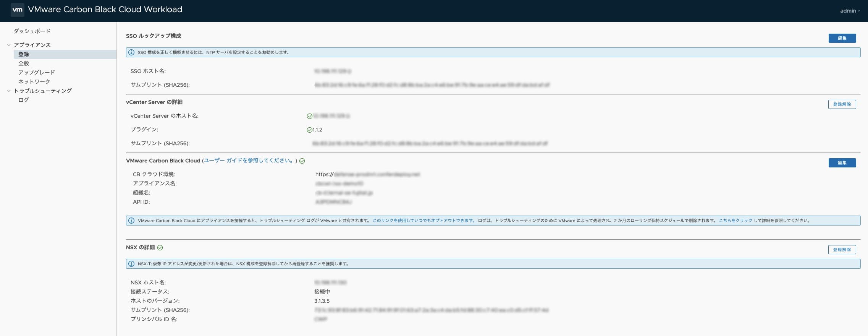Click the CB クラウド環境 label

tap(154, 174)
